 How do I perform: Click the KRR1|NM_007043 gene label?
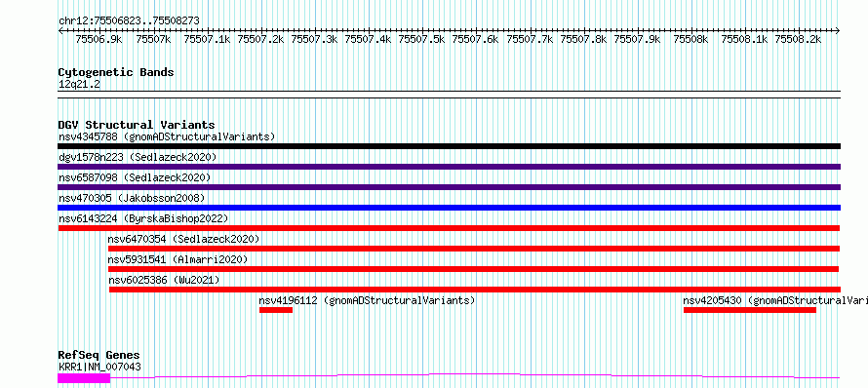pyautogui.click(x=99, y=367)
